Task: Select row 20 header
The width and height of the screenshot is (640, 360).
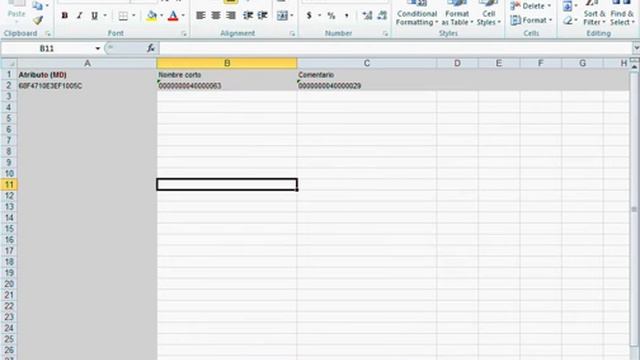Action: point(9,284)
